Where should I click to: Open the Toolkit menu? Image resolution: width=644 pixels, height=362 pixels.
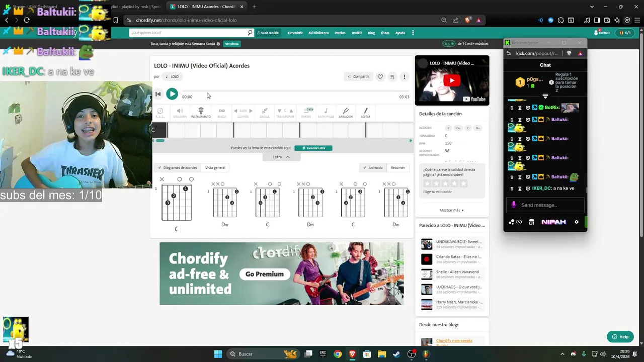(x=357, y=33)
